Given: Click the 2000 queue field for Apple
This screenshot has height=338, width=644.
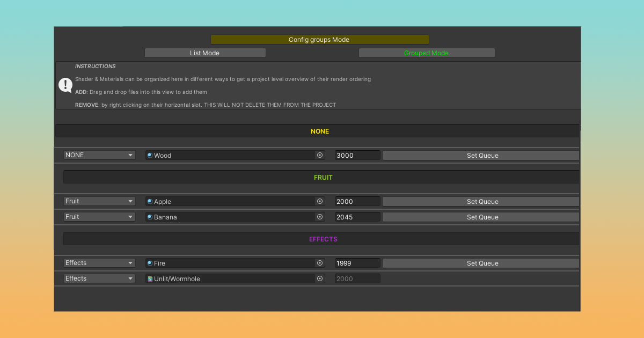Looking at the screenshot, I should (x=357, y=201).
